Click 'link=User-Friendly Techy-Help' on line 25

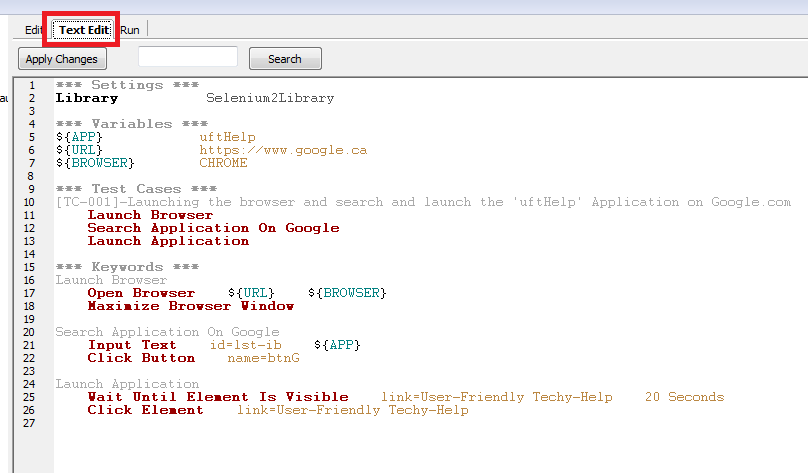pyautogui.click(x=497, y=397)
